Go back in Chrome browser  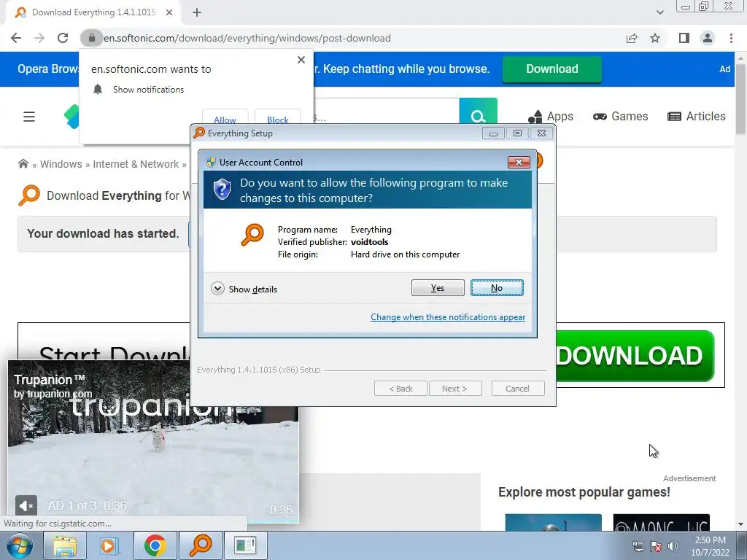click(16, 38)
